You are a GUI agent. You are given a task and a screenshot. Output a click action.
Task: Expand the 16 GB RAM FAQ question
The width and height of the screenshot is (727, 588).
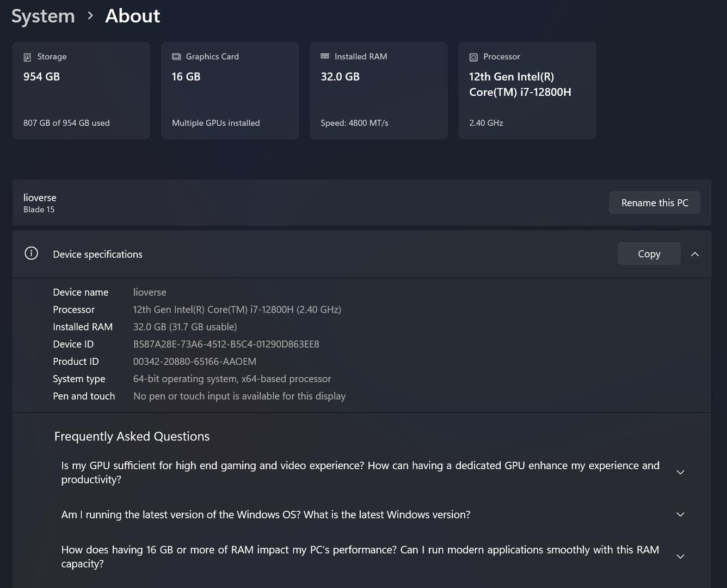(680, 556)
